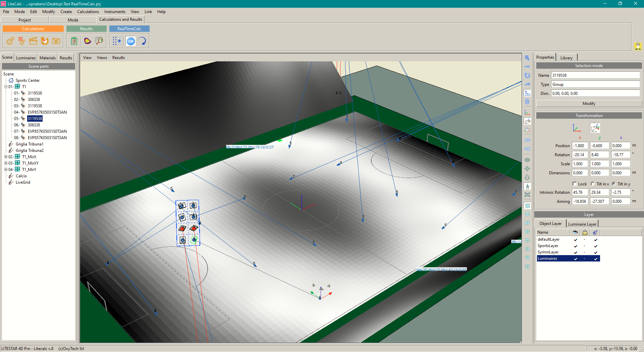Enable the Lock checkbox
This screenshot has width=644, height=352.
point(575,184)
